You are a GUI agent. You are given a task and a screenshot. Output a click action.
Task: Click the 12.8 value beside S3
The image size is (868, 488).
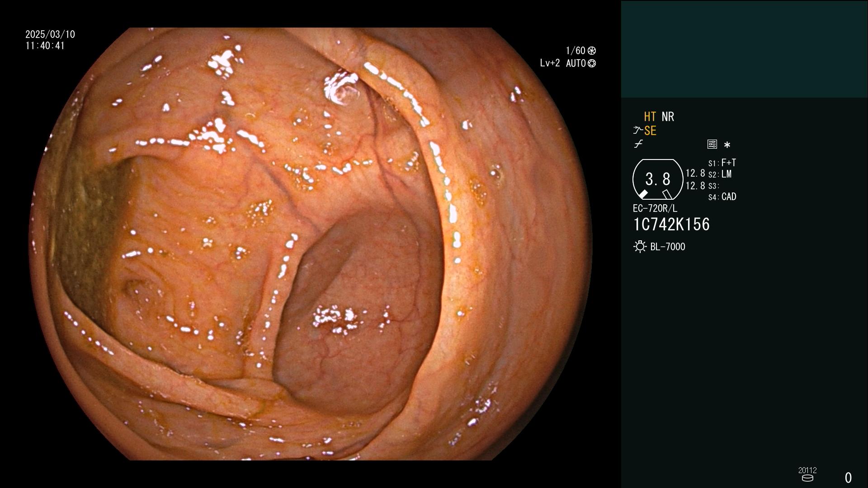pos(695,186)
